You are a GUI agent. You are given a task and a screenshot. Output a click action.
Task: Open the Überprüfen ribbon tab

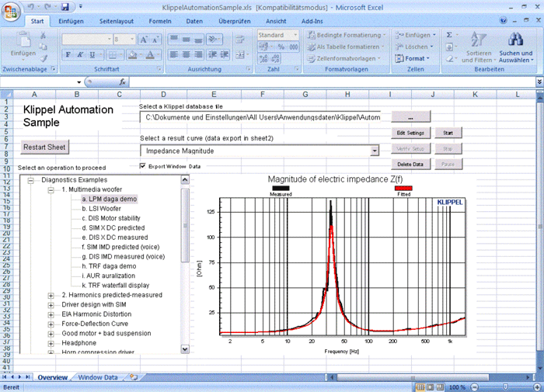235,21
